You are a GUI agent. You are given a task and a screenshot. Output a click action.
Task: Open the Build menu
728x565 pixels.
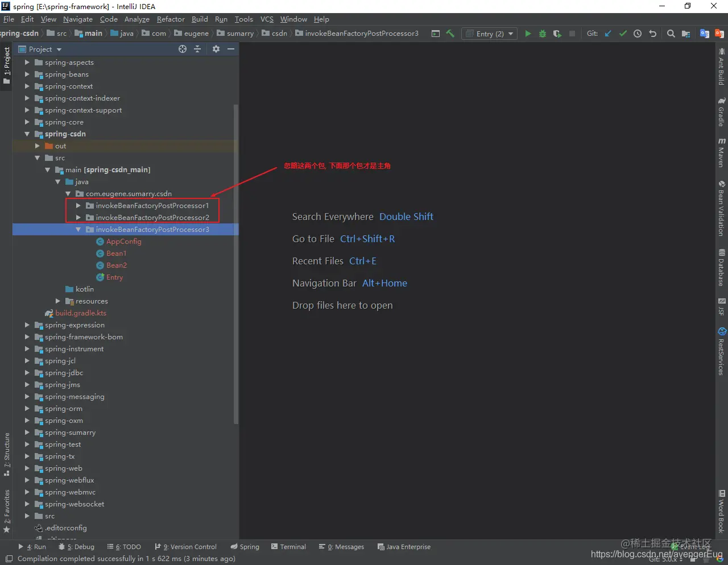[x=200, y=19]
